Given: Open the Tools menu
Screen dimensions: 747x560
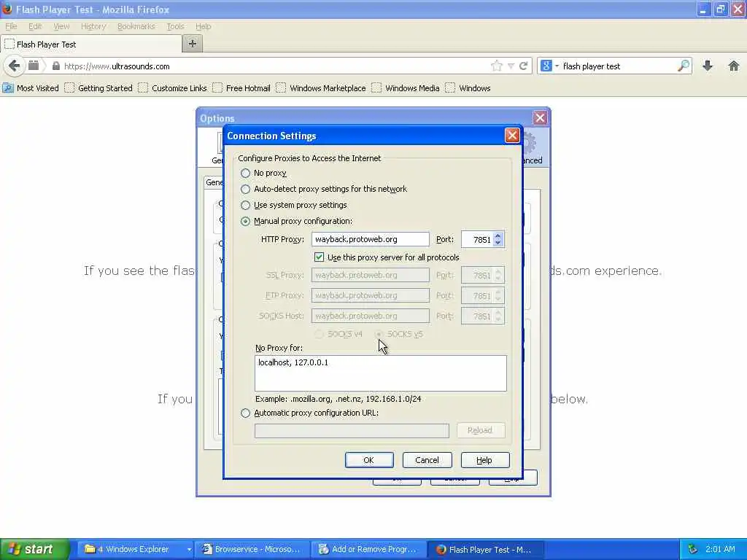Looking at the screenshot, I should (x=175, y=26).
